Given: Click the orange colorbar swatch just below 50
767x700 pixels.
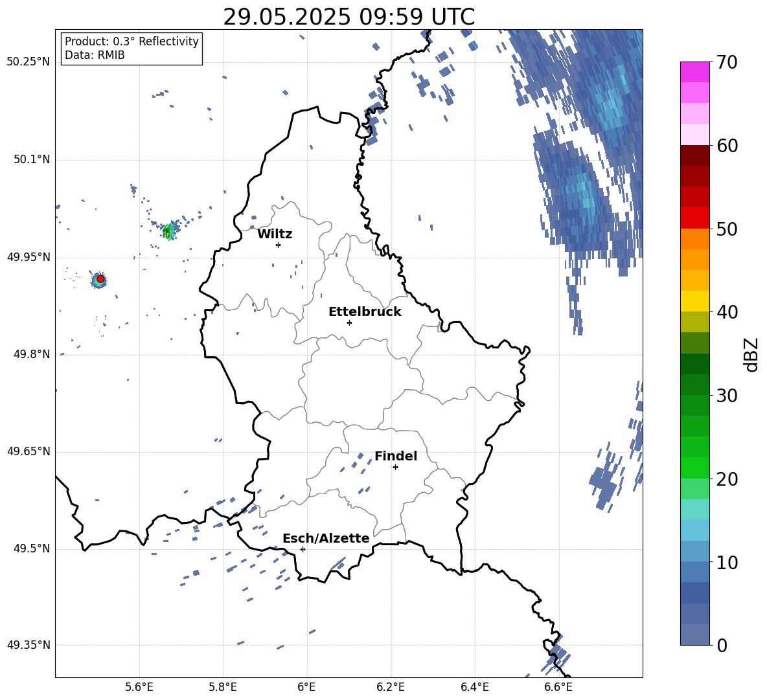Looking at the screenshot, I should tap(694, 239).
